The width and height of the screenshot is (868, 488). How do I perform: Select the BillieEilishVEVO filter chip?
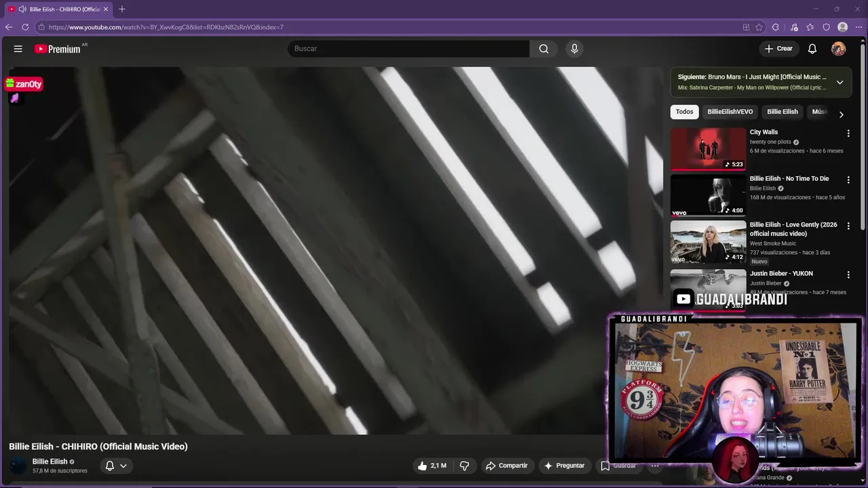click(x=730, y=112)
